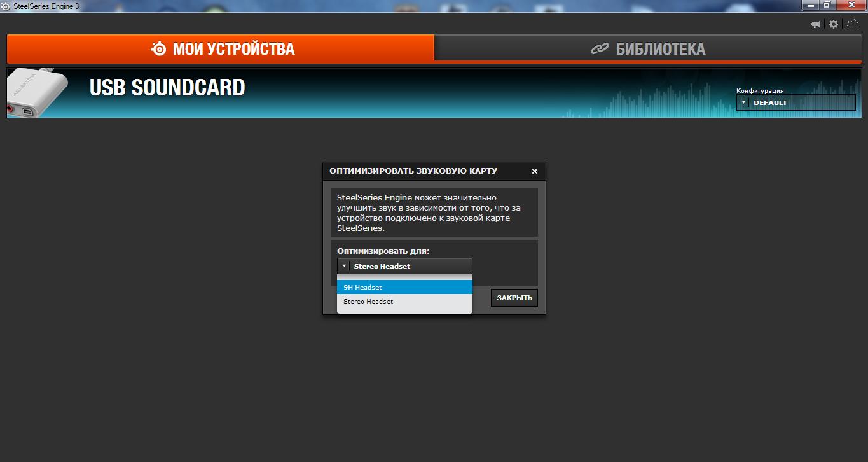
Task: Click the SteelSeries Engine 3 title bar icon
Action: click(6, 6)
